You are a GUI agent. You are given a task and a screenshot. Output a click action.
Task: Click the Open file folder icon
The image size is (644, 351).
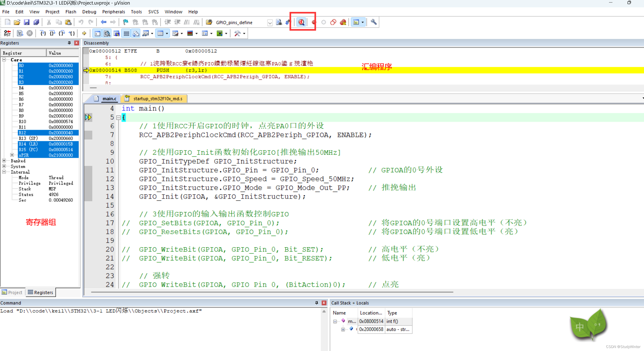pyautogui.click(x=17, y=22)
